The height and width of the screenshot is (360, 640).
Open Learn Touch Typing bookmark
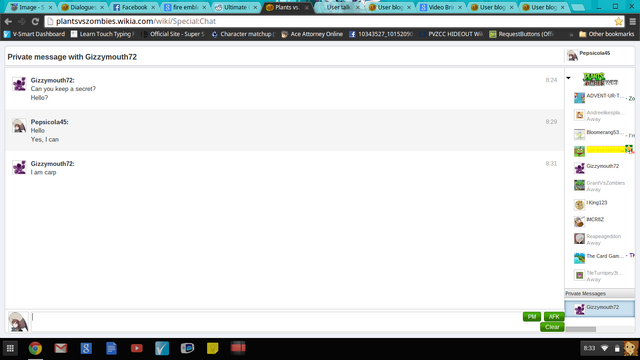102,34
